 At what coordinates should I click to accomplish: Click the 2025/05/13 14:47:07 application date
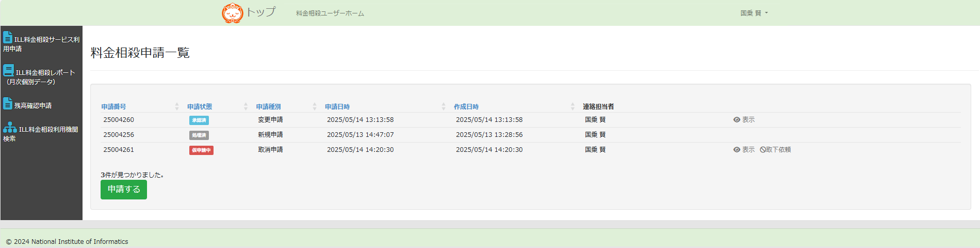pos(360,135)
